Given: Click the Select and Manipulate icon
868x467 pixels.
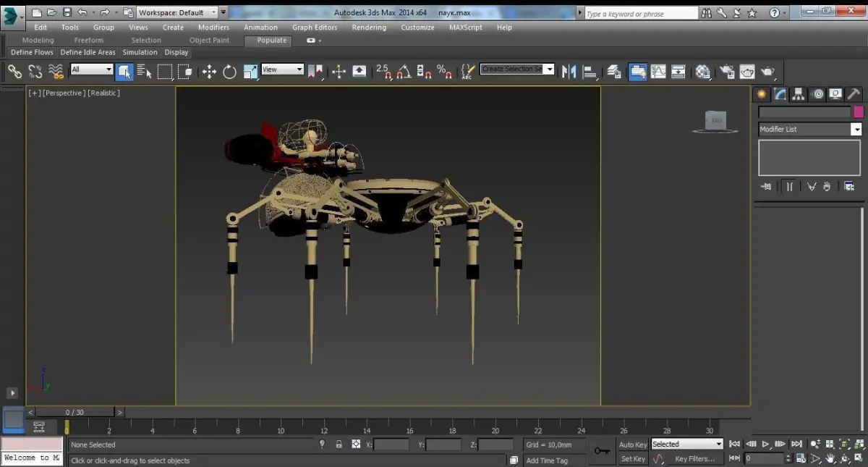Looking at the screenshot, I should pos(339,71).
